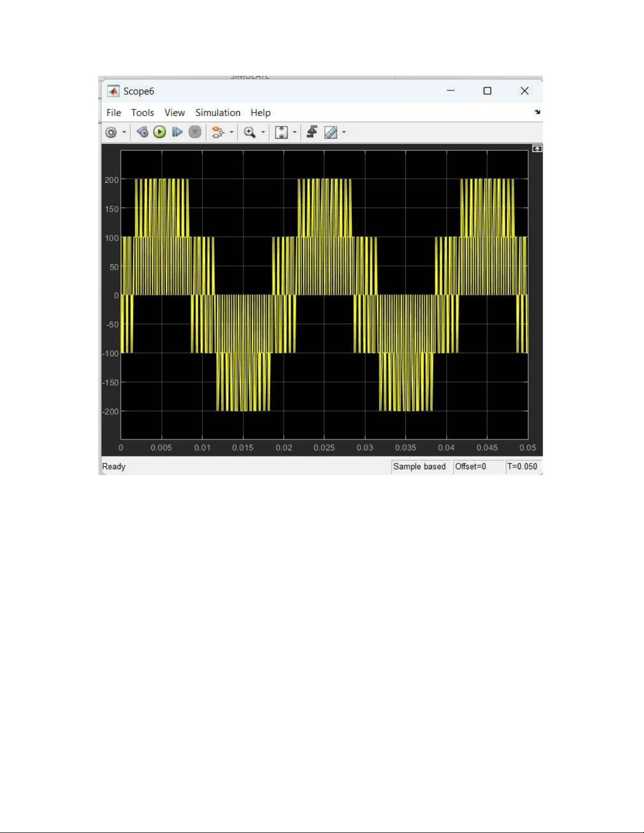This screenshot has width=644, height=833.
Task: Open the File menu
Action: [x=114, y=112]
